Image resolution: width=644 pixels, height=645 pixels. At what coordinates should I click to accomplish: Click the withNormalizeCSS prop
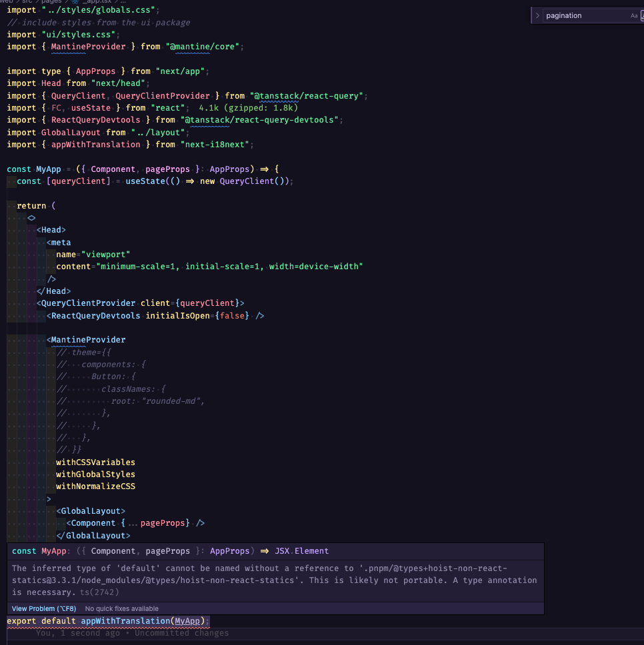pyautogui.click(x=95, y=486)
